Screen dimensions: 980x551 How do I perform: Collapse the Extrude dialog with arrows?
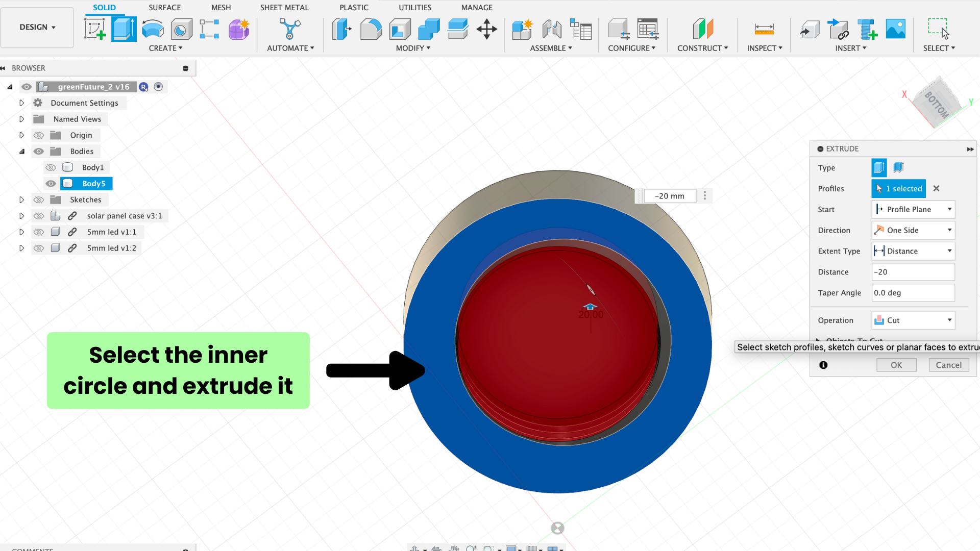pyautogui.click(x=970, y=149)
